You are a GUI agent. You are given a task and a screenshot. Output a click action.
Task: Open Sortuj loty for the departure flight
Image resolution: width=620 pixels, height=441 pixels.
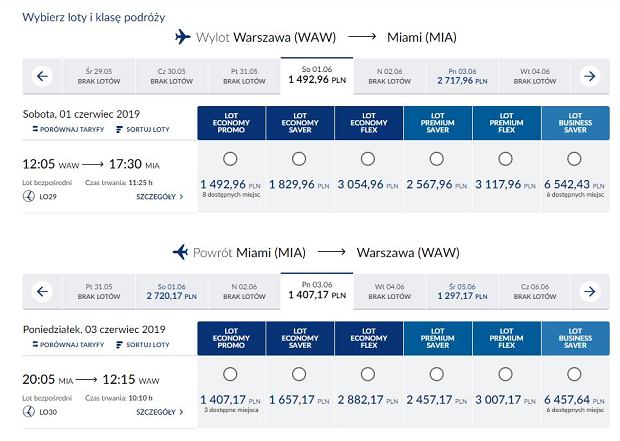tap(143, 129)
